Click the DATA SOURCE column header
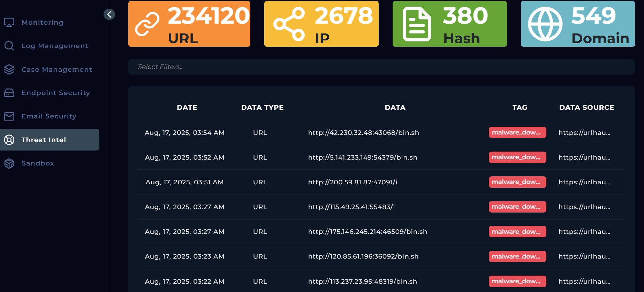Image resolution: width=644 pixels, height=292 pixels. pos(586,108)
